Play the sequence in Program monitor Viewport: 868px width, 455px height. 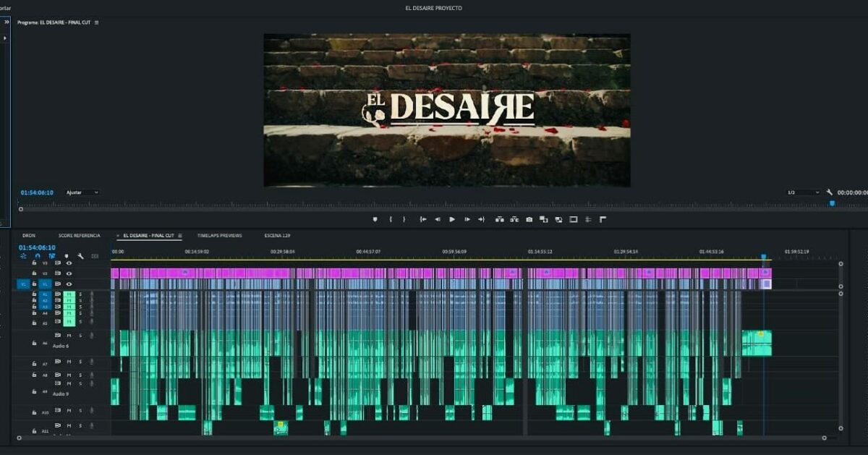[452, 219]
